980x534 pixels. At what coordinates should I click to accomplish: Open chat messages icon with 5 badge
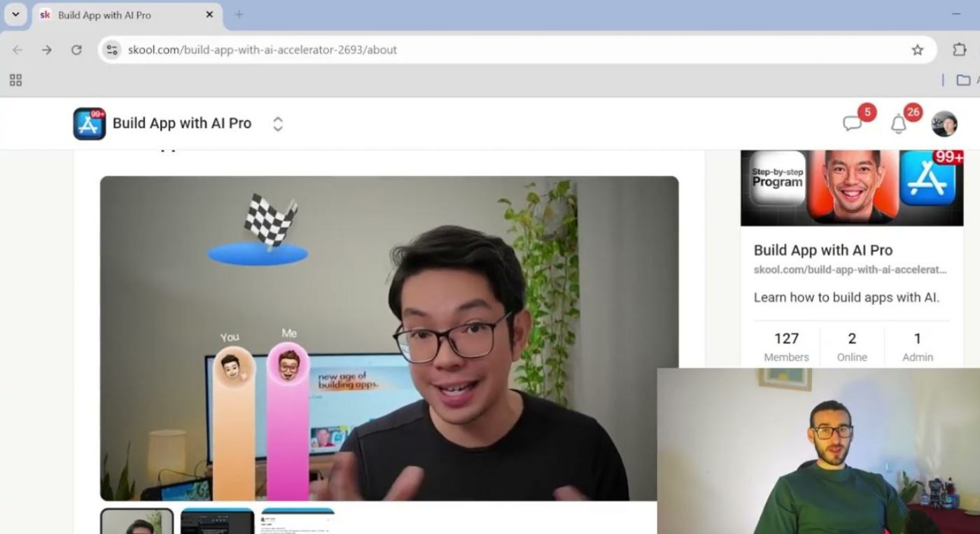point(852,124)
